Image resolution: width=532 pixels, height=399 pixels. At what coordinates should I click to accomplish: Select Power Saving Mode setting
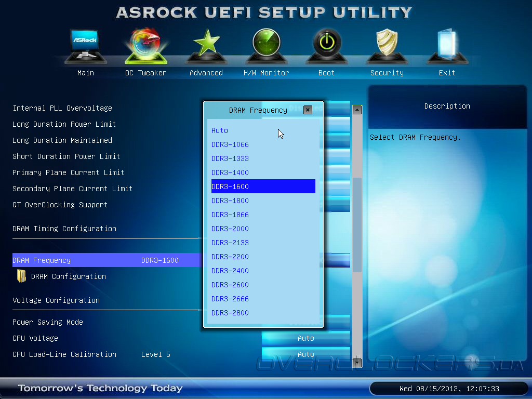point(48,322)
